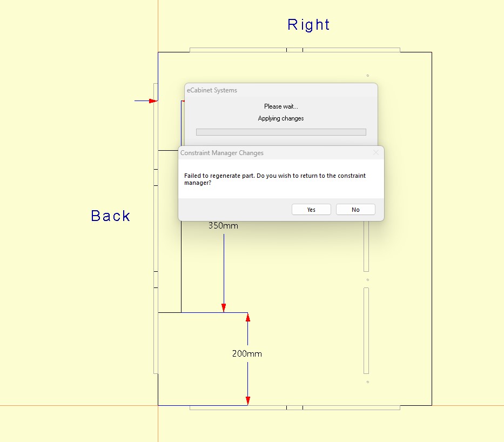
Task: Click the red arrow pointing at the back edge
Action: (152, 101)
